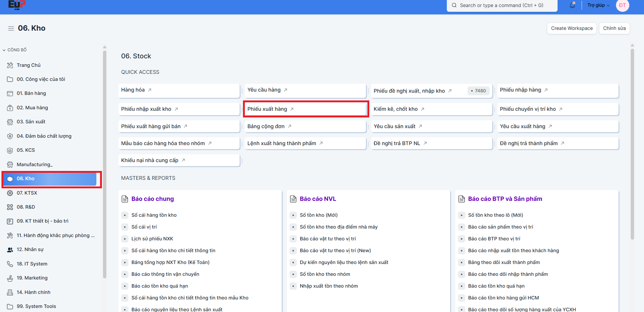Toggle sidebar with the hamburger menu icon
Image resolution: width=644 pixels, height=312 pixels.
11,28
